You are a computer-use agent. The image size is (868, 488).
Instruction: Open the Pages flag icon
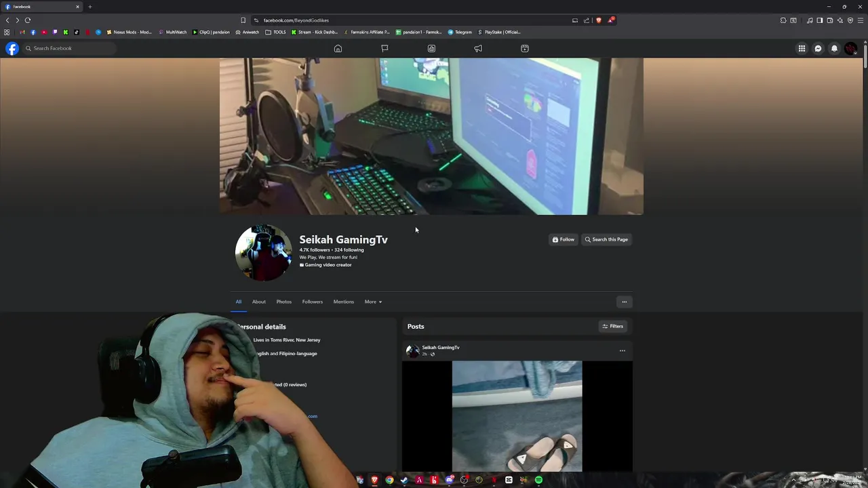(x=384, y=48)
